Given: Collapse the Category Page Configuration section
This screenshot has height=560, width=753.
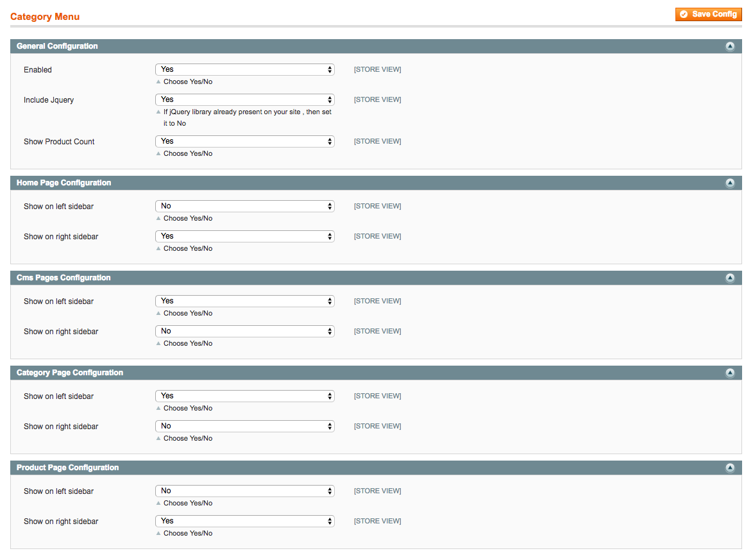Looking at the screenshot, I should coord(730,373).
